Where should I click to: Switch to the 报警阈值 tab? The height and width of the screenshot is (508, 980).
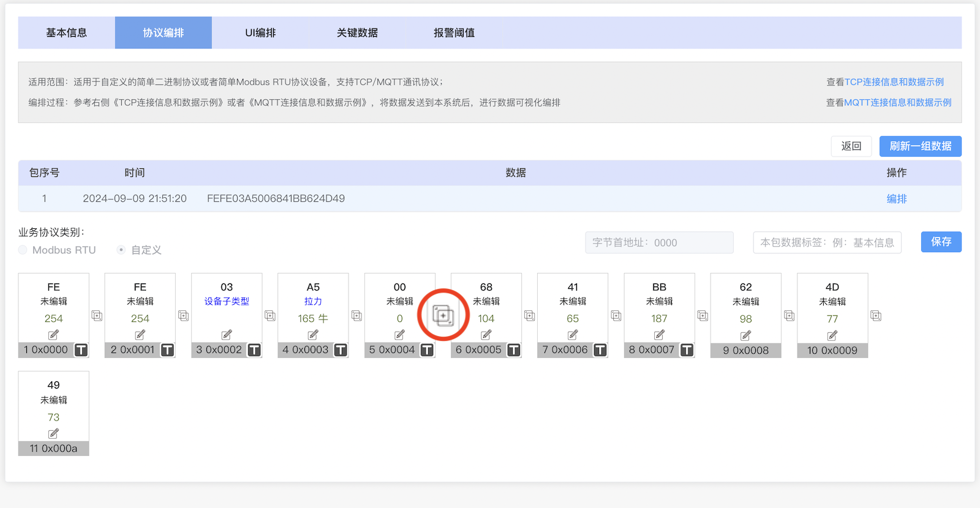pos(454,32)
